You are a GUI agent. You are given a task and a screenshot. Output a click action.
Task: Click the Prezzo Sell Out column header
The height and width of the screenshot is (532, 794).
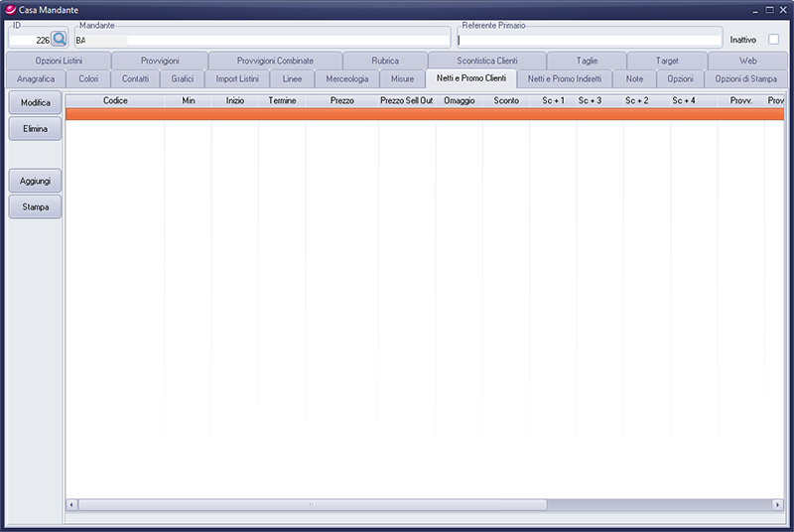tap(406, 101)
